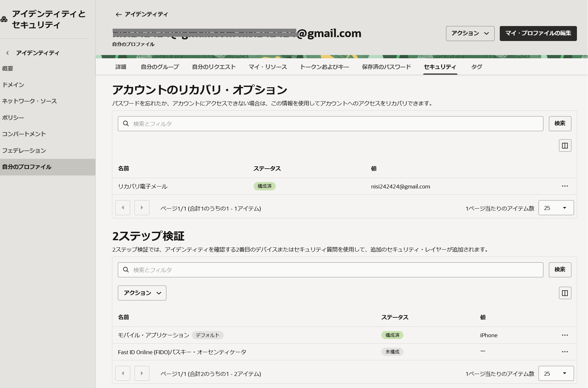
Task: Open column settings icon for 2-step table
Action: (565, 293)
